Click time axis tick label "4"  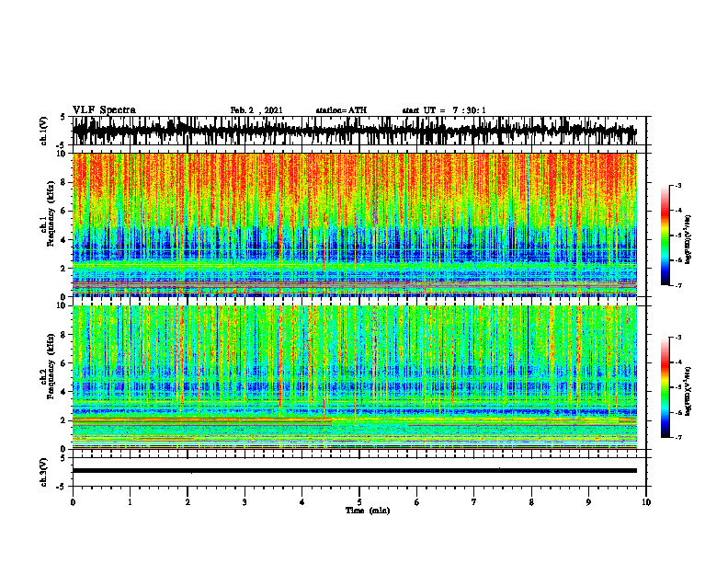(302, 502)
